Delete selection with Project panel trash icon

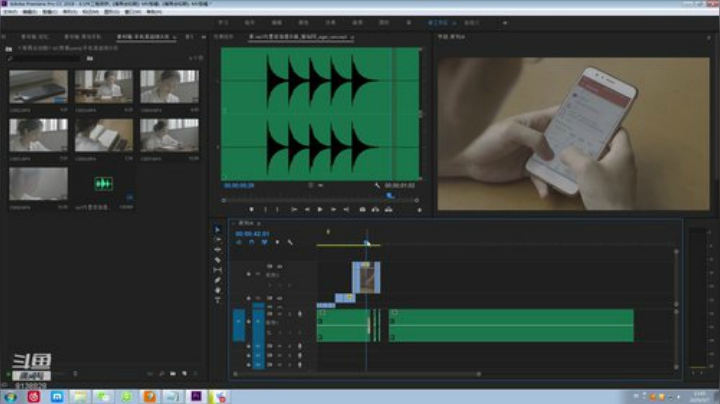196,374
